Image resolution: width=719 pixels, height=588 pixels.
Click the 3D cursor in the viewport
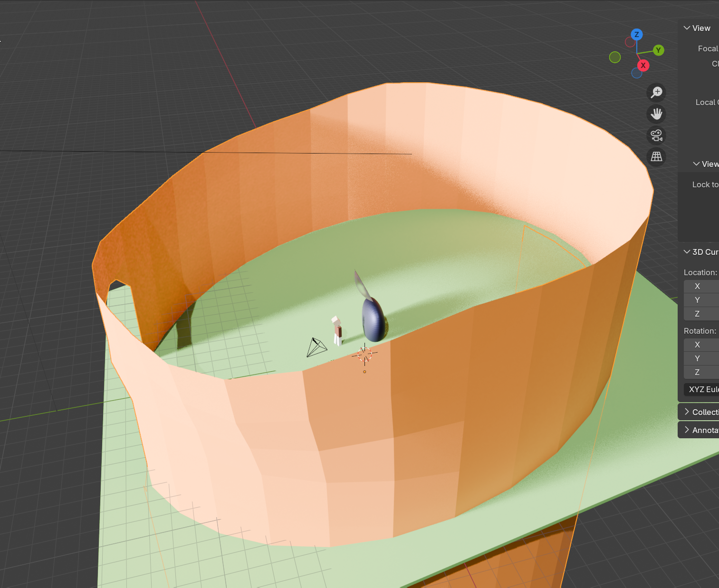364,354
